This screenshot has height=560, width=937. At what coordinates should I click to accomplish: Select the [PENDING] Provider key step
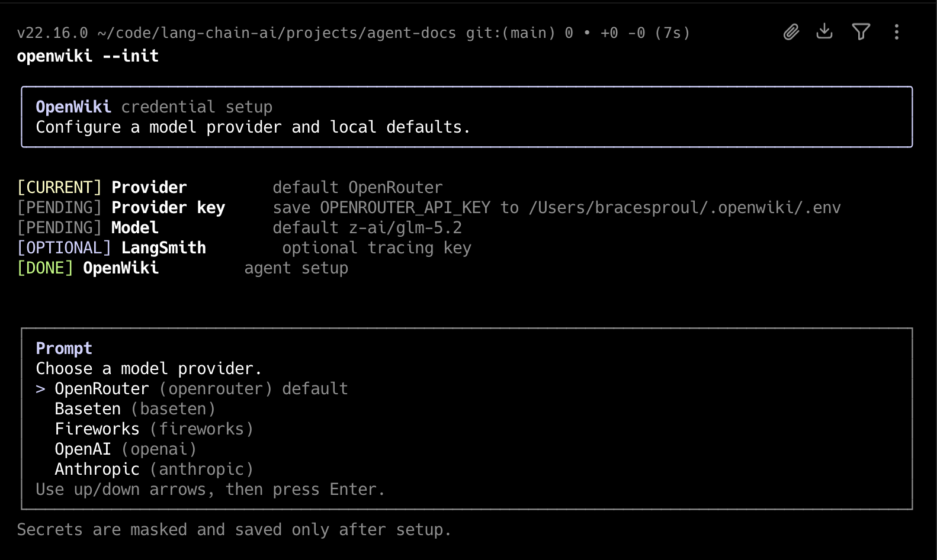(x=429, y=208)
